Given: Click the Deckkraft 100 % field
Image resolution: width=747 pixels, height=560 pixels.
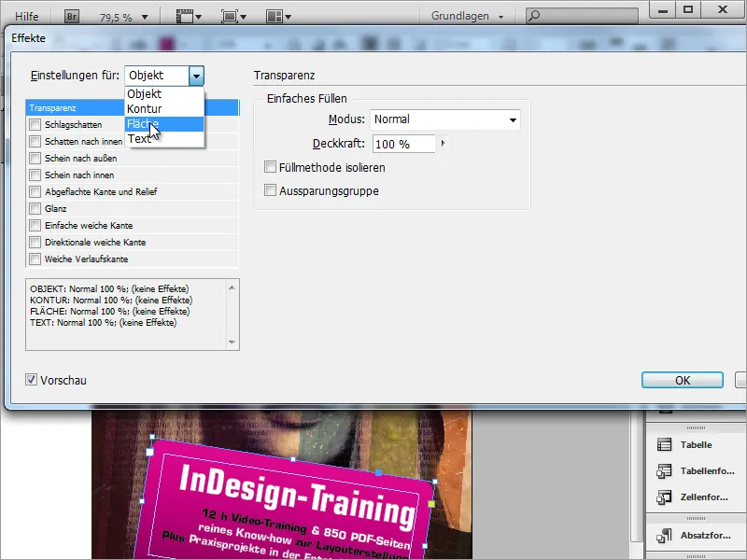Looking at the screenshot, I should pyautogui.click(x=404, y=144).
